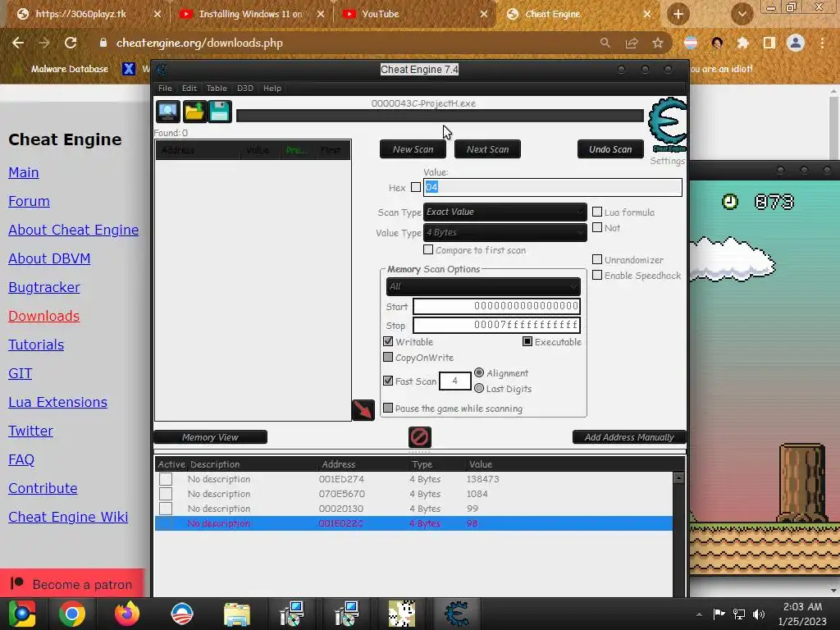Click the address list scrollbar up arrow
Viewport: 840px width, 630px height.
(x=678, y=477)
